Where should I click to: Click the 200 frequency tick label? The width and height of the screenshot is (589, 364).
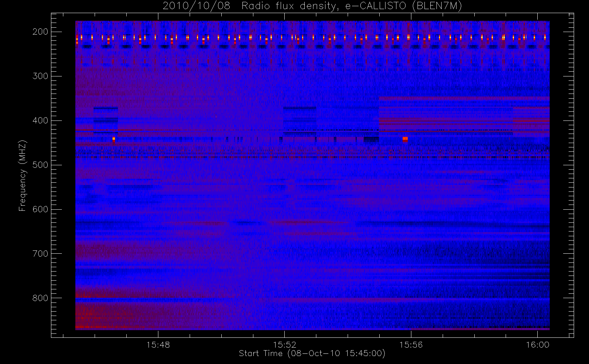click(x=40, y=32)
